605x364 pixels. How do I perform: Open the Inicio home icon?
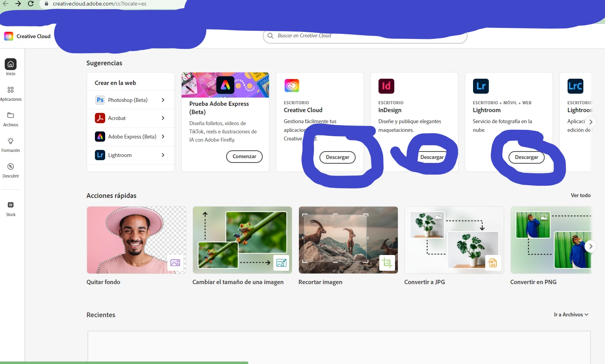pyautogui.click(x=11, y=64)
